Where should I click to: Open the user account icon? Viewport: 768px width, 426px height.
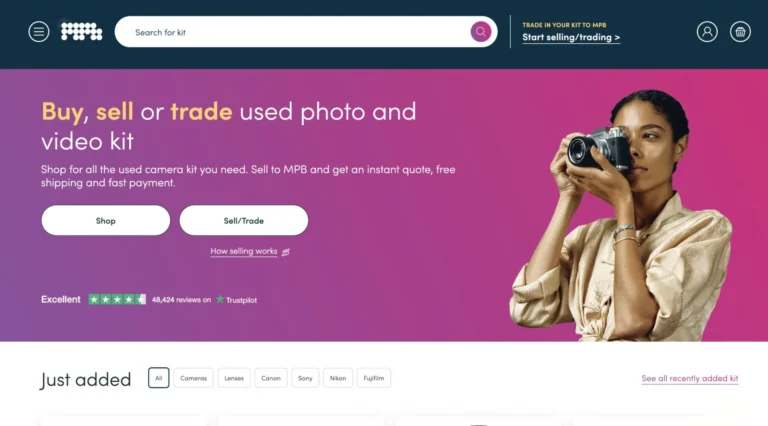pyautogui.click(x=707, y=32)
